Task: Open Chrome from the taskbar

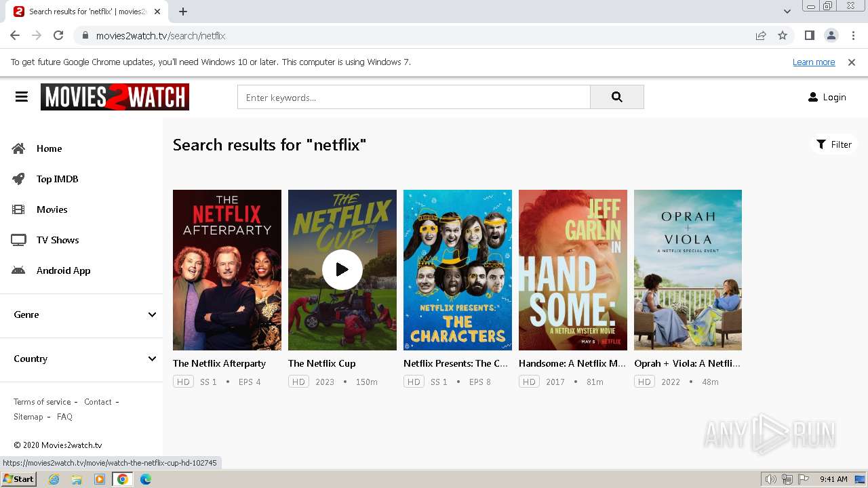Action: coord(123,479)
